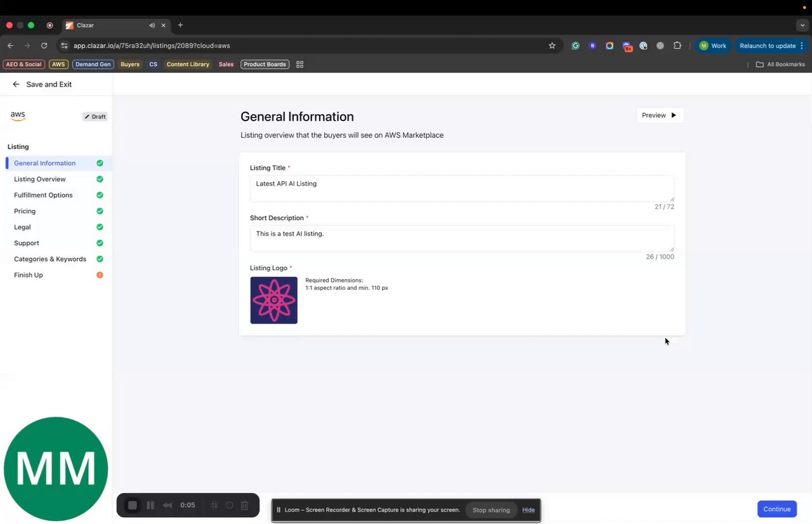Click the browser address bar URL

pos(152,46)
